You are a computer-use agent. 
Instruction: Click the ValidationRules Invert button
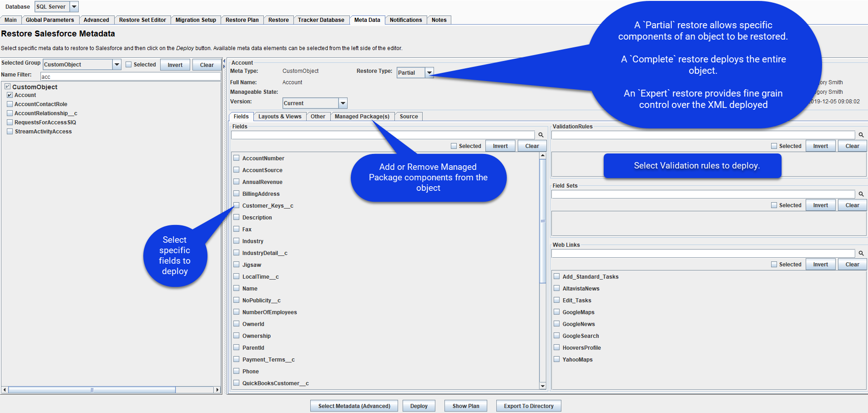click(821, 146)
